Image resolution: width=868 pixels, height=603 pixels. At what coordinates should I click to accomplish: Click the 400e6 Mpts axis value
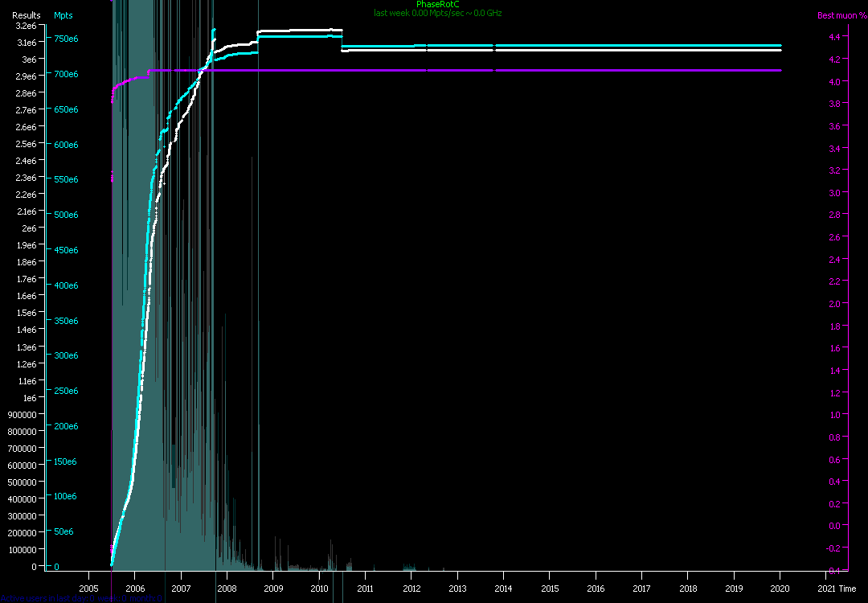pos(66,285)
